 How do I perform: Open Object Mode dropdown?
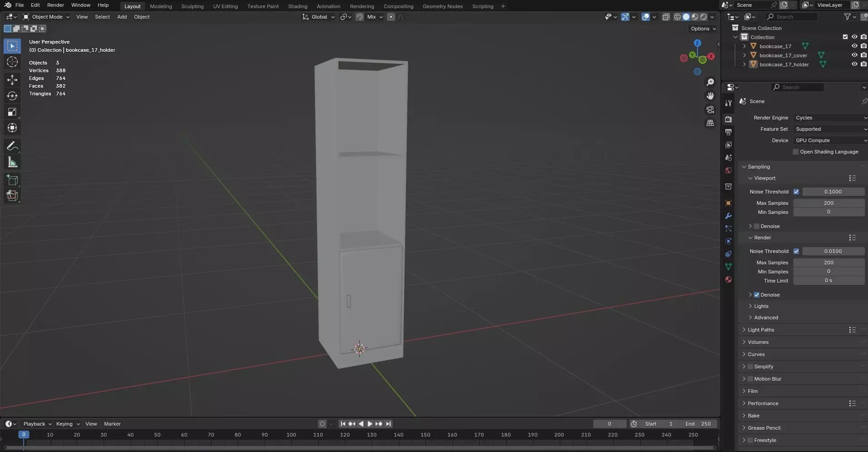[x=46, y=17]
